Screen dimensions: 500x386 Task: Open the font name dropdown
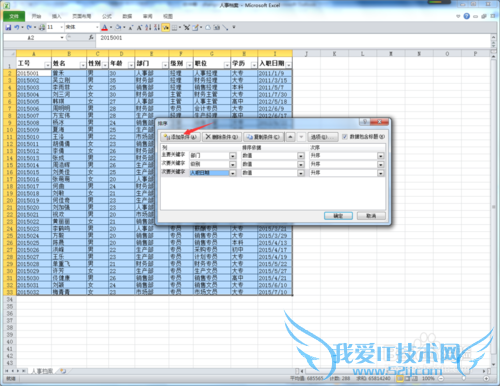97,27
